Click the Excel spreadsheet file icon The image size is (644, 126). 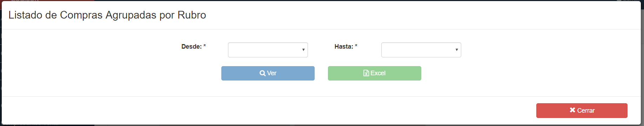tap(366, 73)
